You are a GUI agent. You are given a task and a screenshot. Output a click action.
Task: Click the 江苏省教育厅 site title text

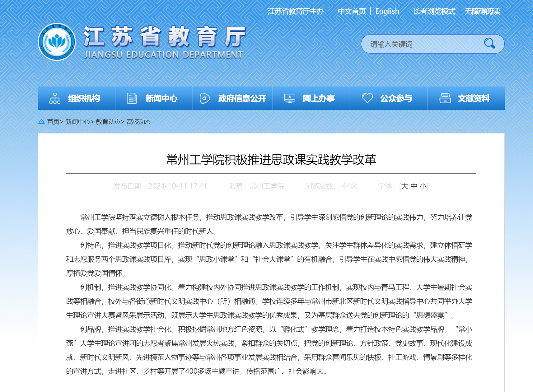coord(165,36)
